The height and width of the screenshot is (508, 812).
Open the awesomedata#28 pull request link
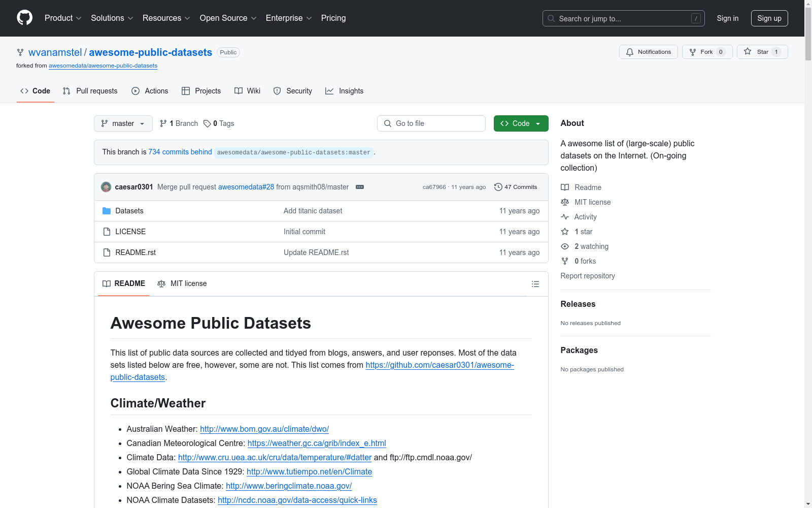246,187
